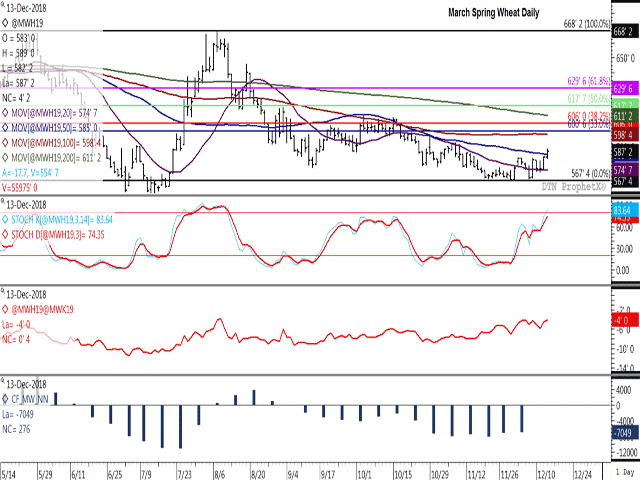This screenshot has width=640, height=480.
Task: Click the chart title March Spring Wheat Daily
Action: point(493,13)
